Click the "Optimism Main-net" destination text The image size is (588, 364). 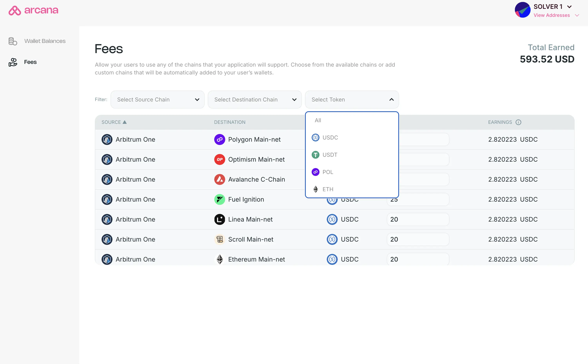pos(256,160)
